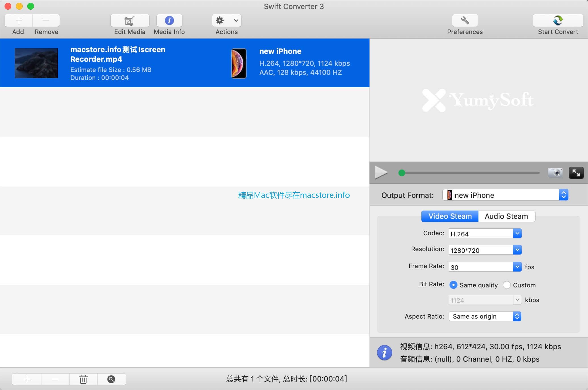Screen dimensions: 588x390
Task: Click the fullscreen preview icon
Action: (x=576, y=173)
